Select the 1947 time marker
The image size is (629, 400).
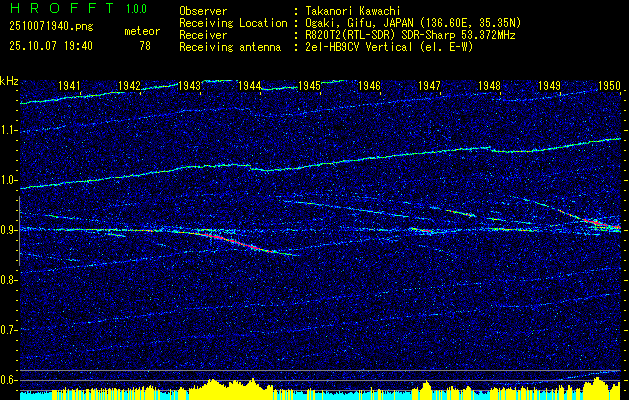pyautogui.click(x=429, y=86)
